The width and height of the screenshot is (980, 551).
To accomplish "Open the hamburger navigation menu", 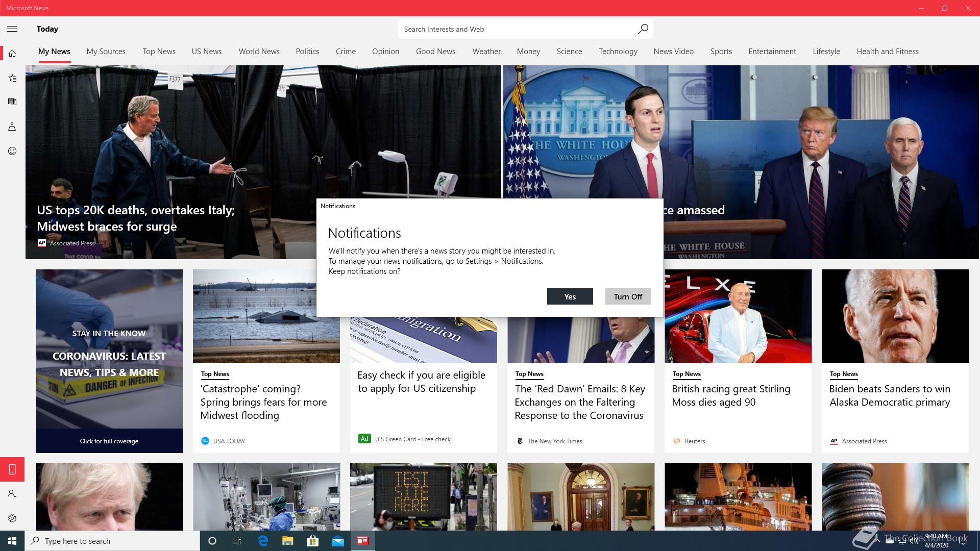I will [x=12, y=29].
